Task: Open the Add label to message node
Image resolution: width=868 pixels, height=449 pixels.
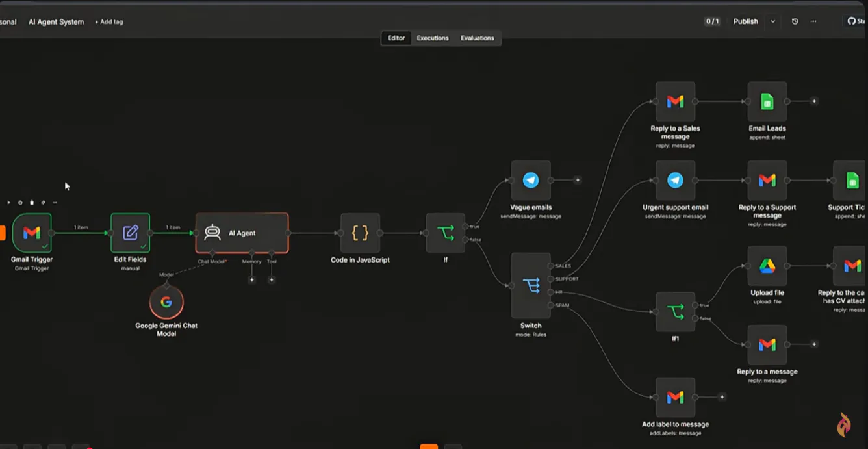Action: (x=675, y=397)
